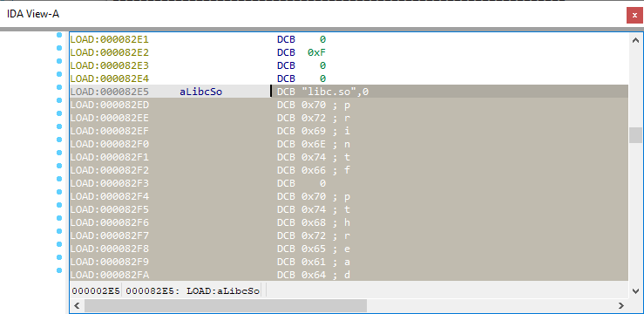This screenshot has height=314, width=644.
Task: Click the blue dot beside address LOAD:000082F7
Action: coord(59,231)
